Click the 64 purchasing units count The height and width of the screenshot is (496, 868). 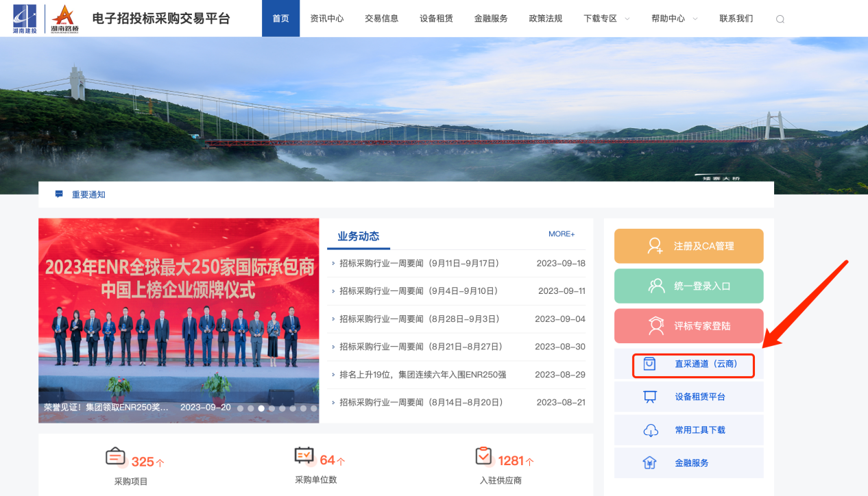(x=327, y=460)
